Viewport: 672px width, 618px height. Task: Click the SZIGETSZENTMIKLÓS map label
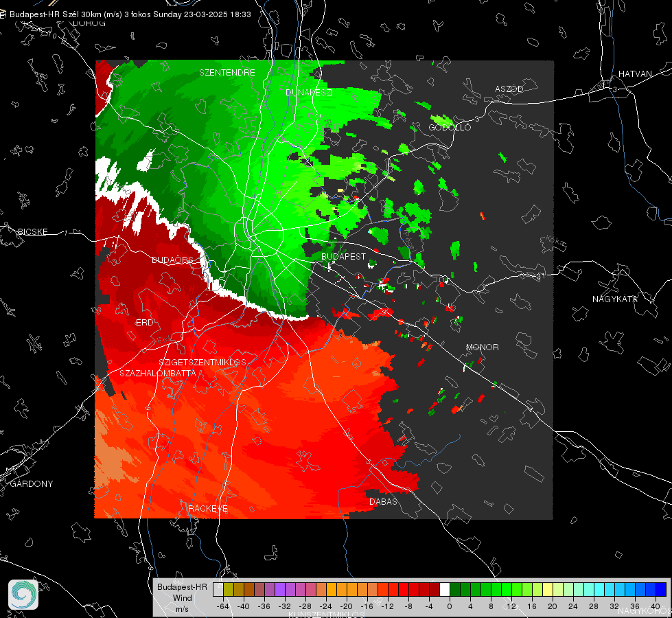click(x=202, y=363)
